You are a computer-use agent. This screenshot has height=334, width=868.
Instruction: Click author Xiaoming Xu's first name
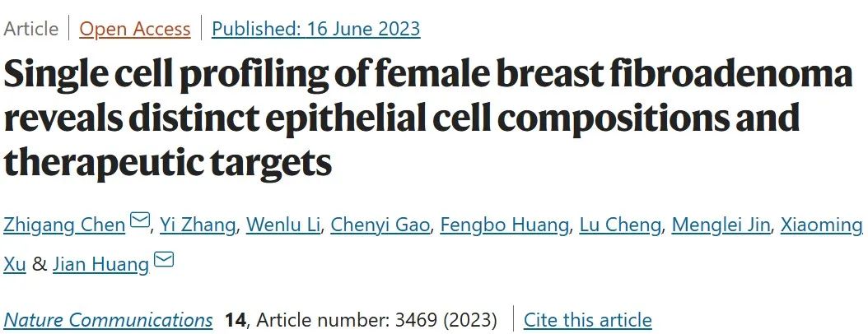[x=822, y=225]
